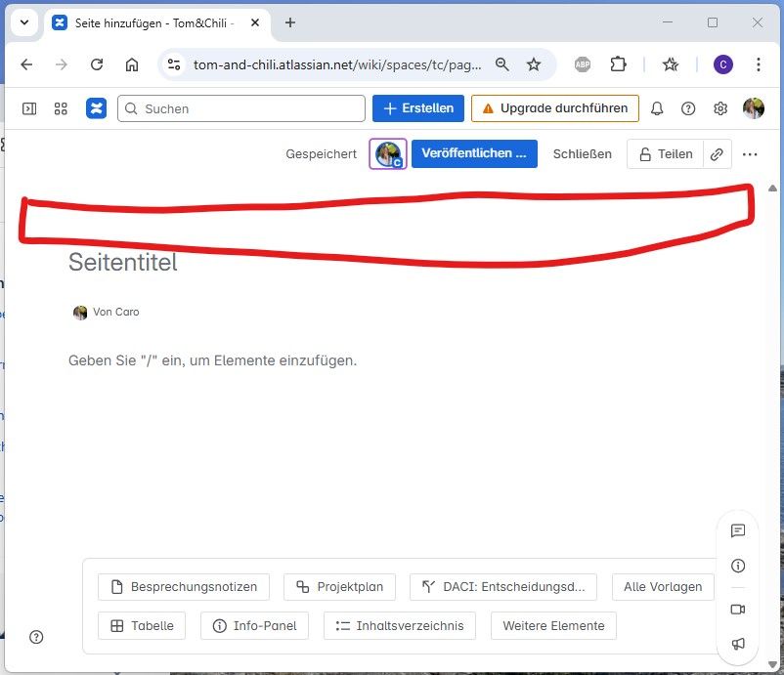
Task: Click the page body placeholder text
Action: 213,360
